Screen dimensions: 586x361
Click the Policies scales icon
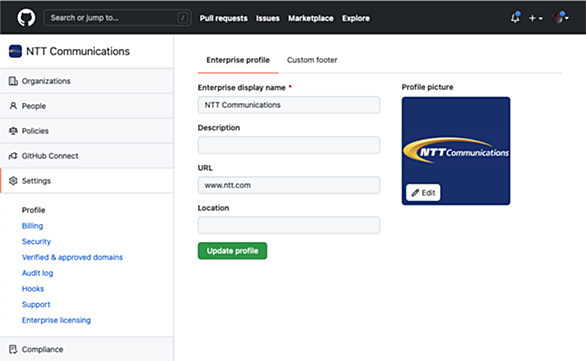coord(13,131)
